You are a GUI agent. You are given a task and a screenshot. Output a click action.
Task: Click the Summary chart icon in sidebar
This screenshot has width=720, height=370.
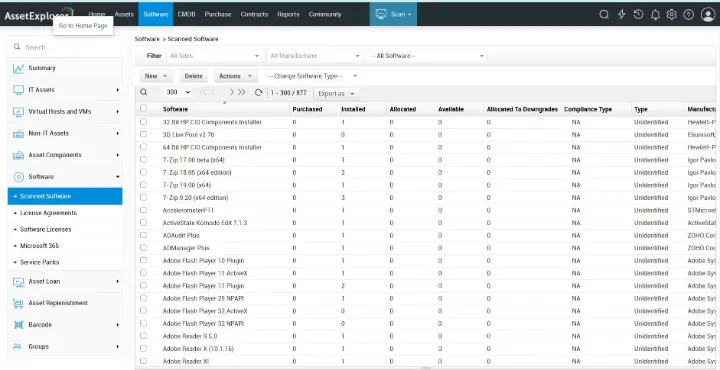[18, 68]
